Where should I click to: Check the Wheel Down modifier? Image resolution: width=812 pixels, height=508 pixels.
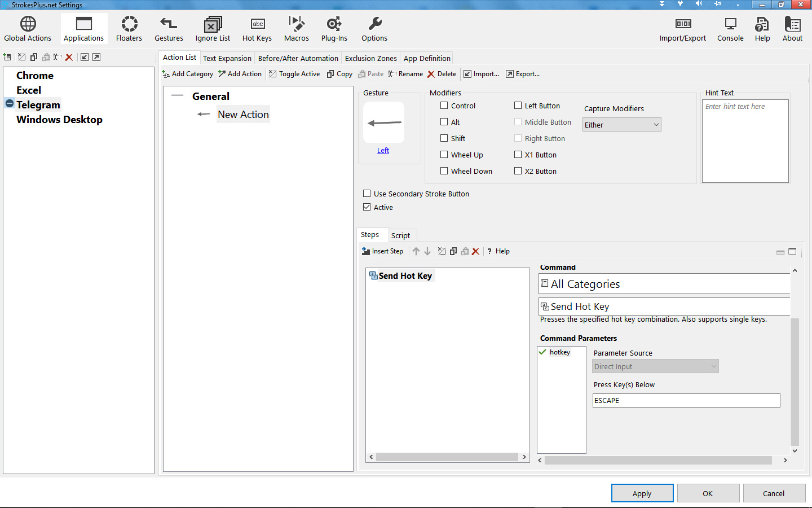tap(444, 171)
